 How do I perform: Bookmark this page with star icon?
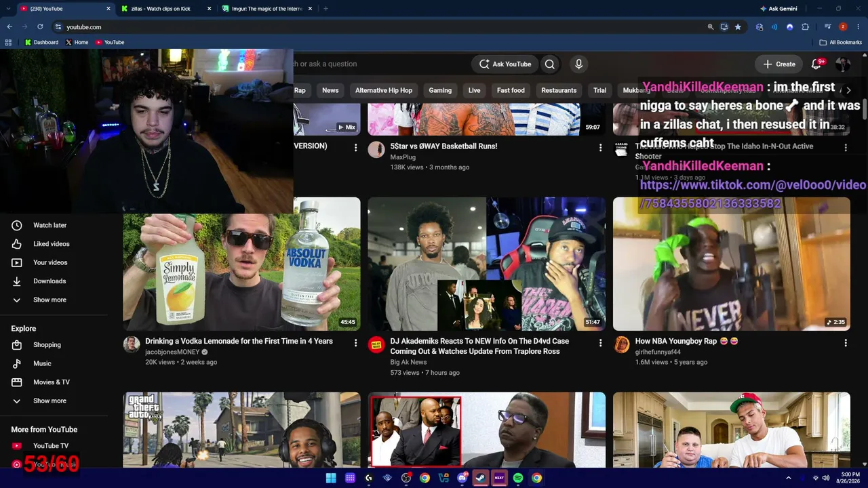point(738,27)
